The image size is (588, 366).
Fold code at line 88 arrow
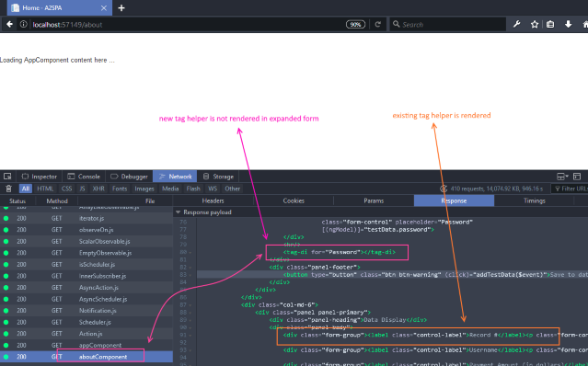[x=190, y=313]
